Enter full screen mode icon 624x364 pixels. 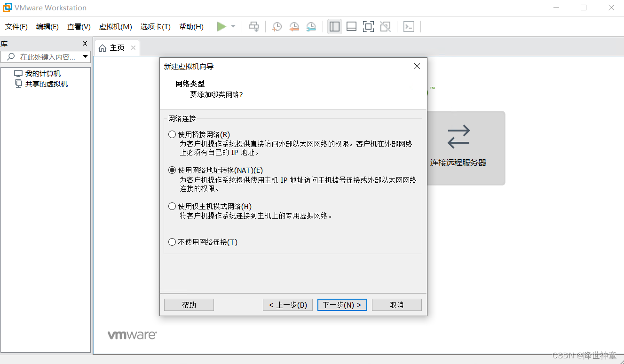[368, 27]
